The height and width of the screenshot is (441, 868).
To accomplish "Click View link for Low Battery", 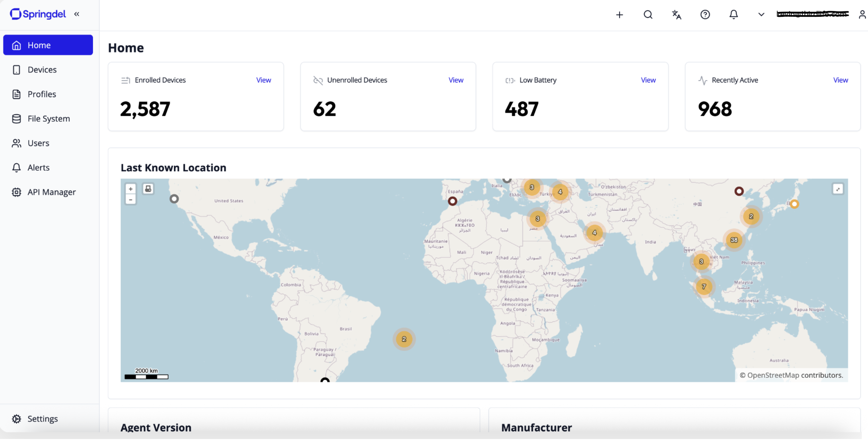I will [648, 80].
